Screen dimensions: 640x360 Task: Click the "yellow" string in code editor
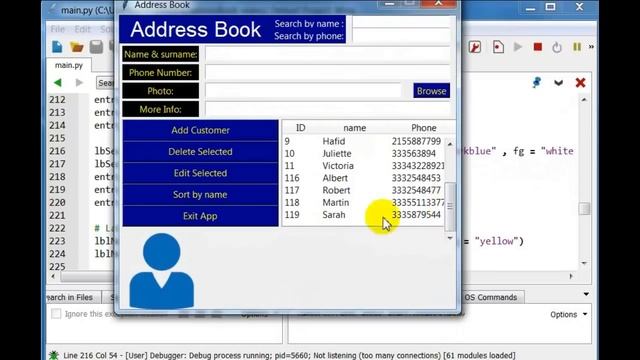[x=496, y=241]
